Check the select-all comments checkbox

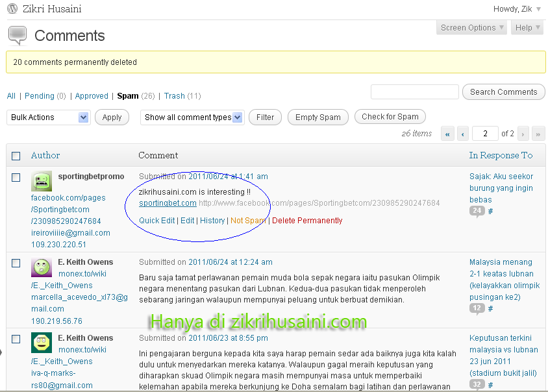(x=16, y=155)
